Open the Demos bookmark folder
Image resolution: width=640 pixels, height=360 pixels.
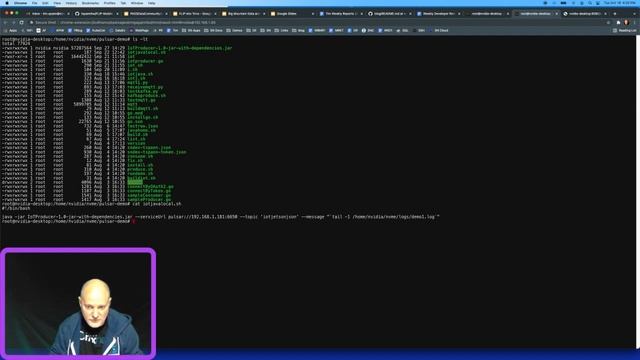pyautogui.click(x=234, y=30)
